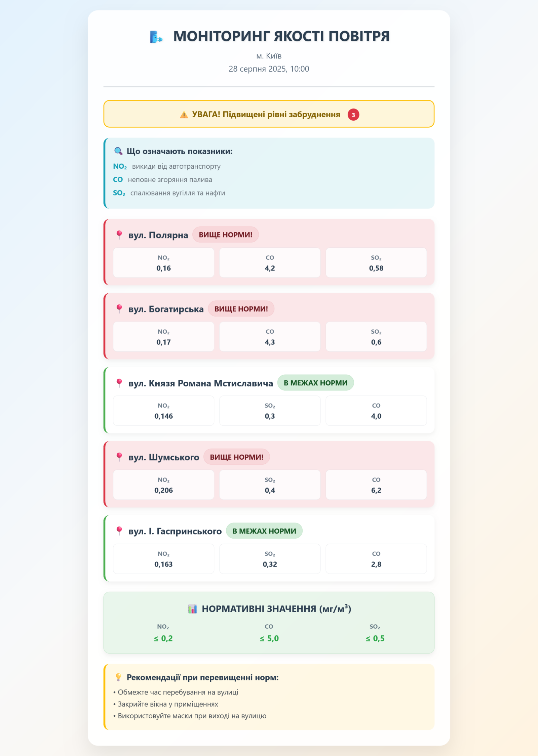Click the NO₂ ≤ 0,2 normative value
The image size is (538, 756).
pos(163,638)
